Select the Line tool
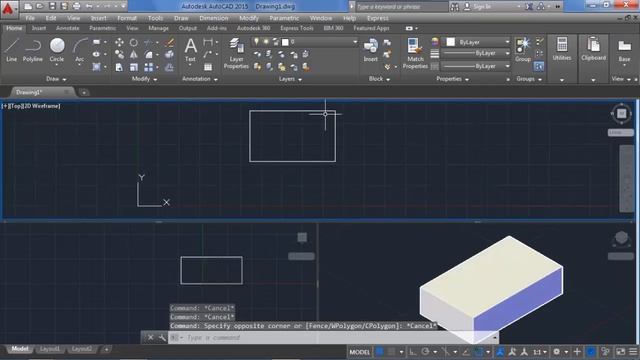Image resolution: width=640 pixels, height=360 pixels. 11,50
